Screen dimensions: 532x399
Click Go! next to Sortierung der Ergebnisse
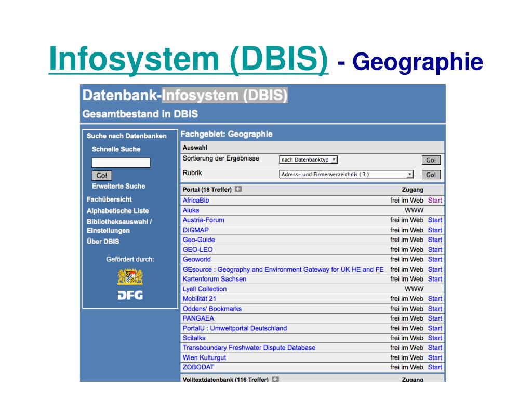(x=431, y=160)
